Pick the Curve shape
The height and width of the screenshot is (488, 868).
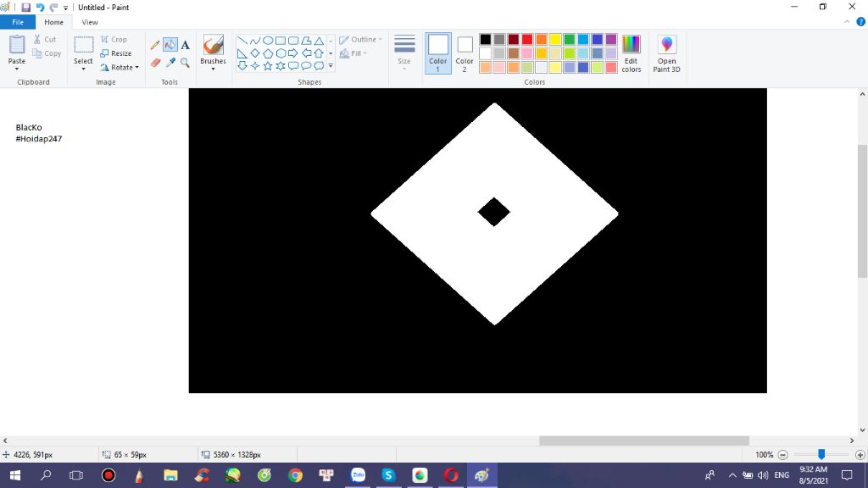[254, 41]
